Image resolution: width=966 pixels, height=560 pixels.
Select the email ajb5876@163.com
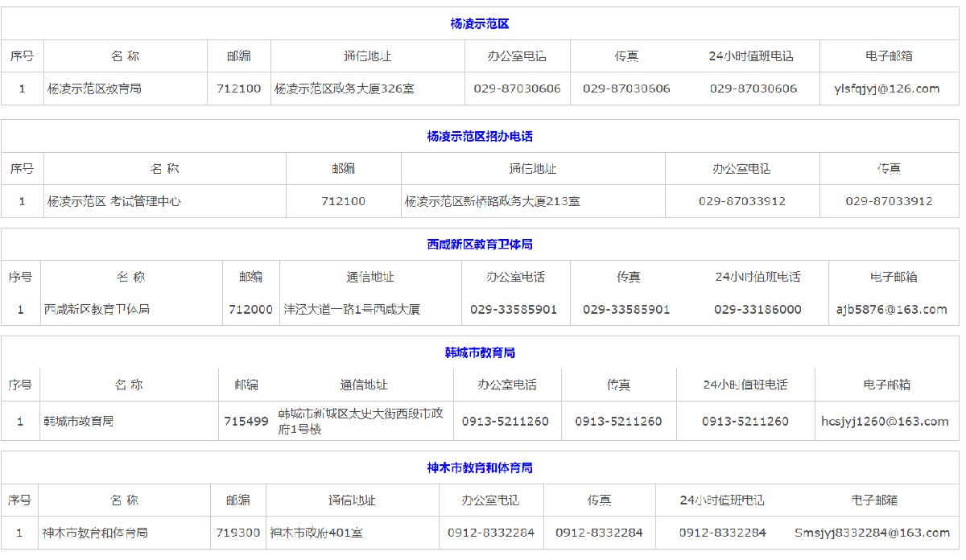[890, 309]
